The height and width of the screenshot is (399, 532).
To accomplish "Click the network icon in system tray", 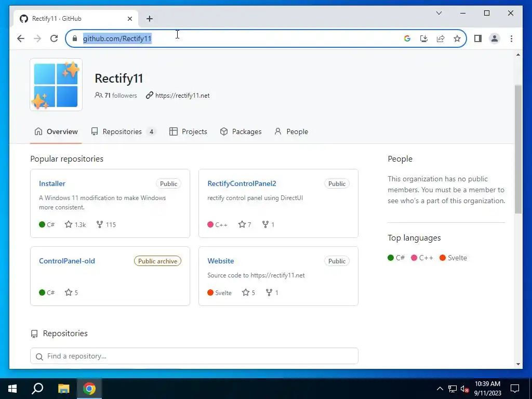I will (x=453, y=389).
